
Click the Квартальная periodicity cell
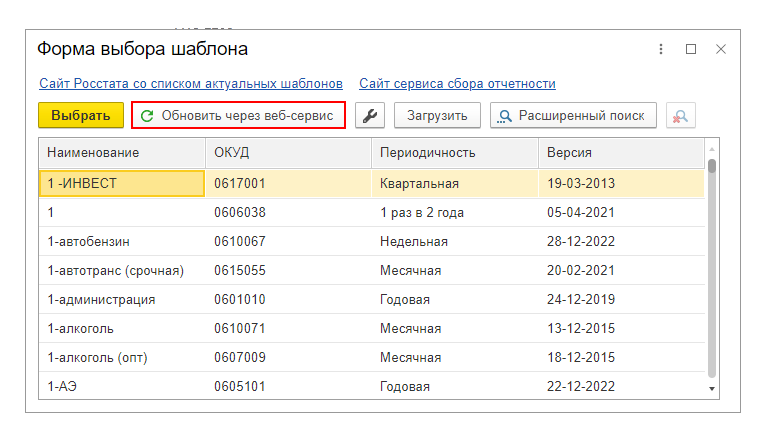click(x=455, y=183)
